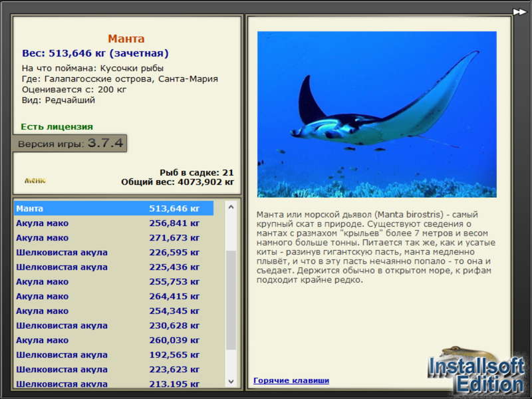The width and height of the screenshot is (532, 399).
Task: Select Манта 513,646 кг in list
Action: (114, 208)
